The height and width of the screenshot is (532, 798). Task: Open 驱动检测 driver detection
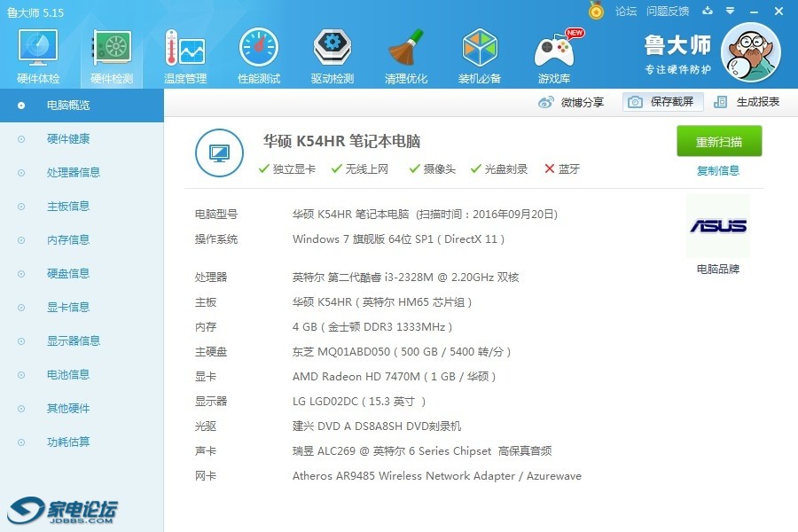click(x=332, y=56)
